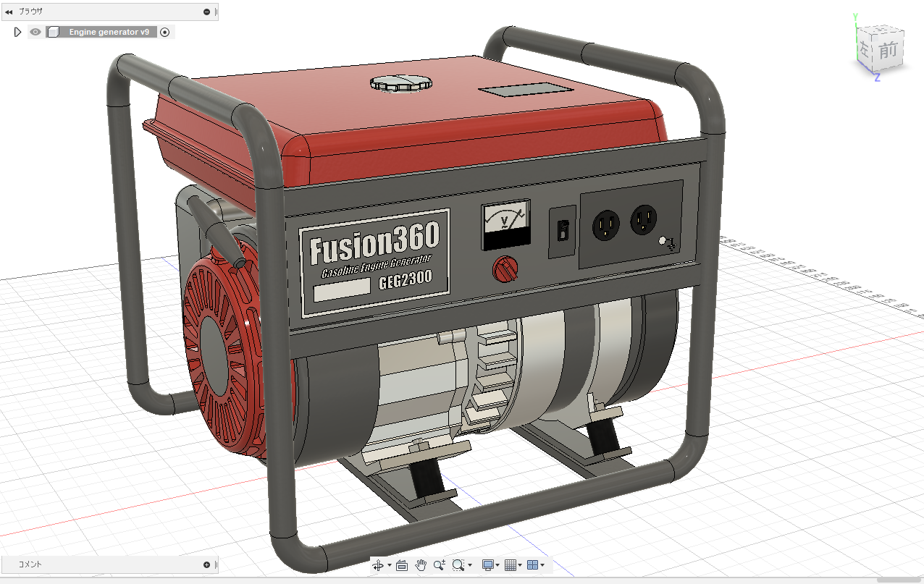
Task: Click the Engine generator v9 component icon
Action: [53, 32]
